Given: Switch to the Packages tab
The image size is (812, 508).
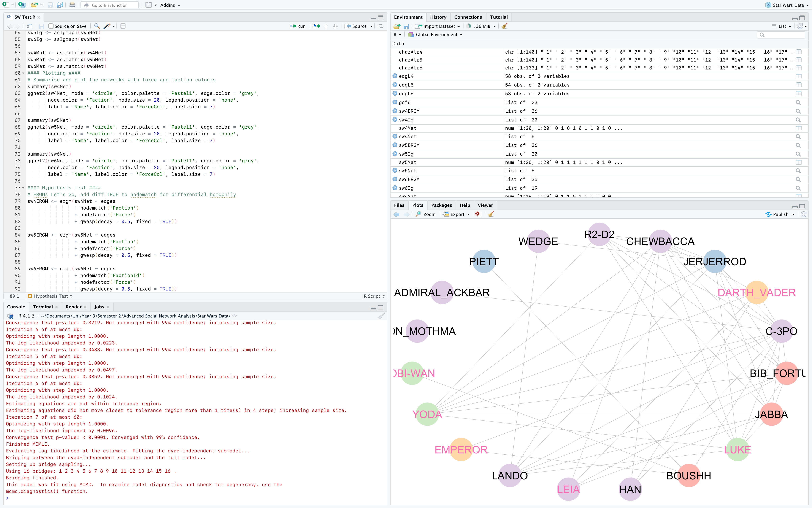Looking at the screenshot, I should click(x=441, y=205).
